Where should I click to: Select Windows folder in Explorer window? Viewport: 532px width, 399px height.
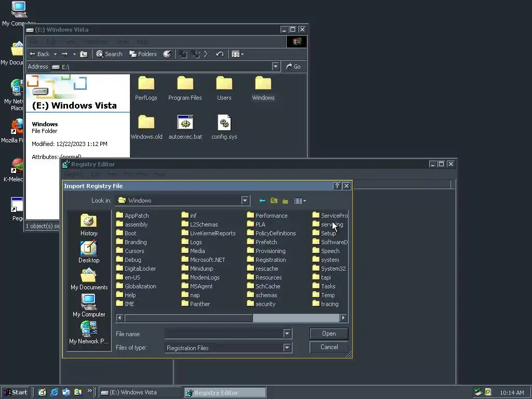point(263,88)
